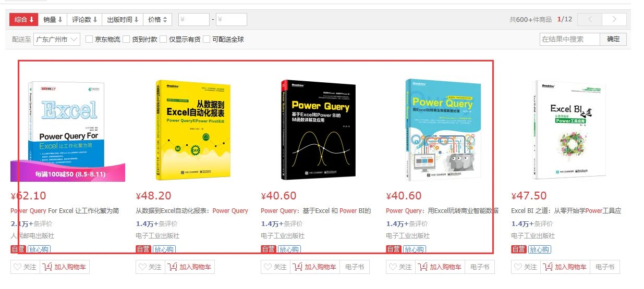The width and height of the screenshot is (644, 289).
Task: Click 自营 badge under ¥62.10 book
Action: 18,249
